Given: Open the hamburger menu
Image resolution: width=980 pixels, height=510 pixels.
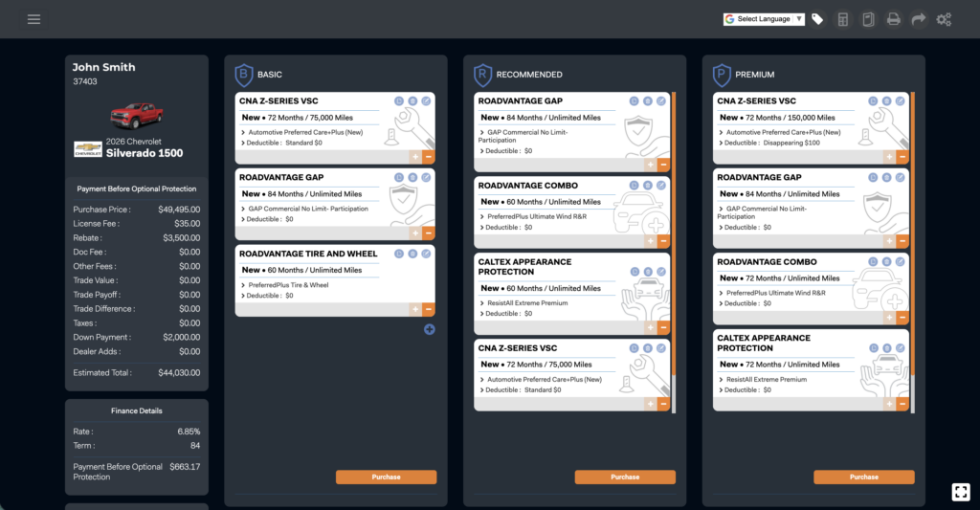Looking at the screenshot, I should (x=33, y=19).
